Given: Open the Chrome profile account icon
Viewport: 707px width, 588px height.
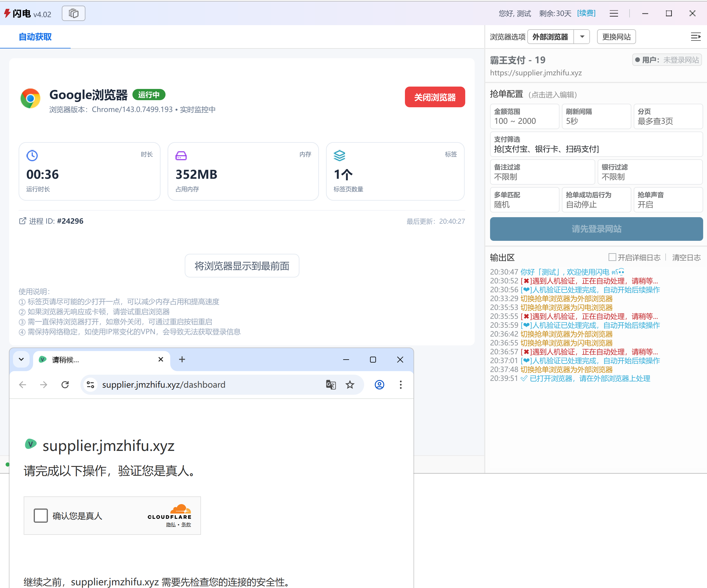Looking at the screenshot, I should [379, 385].
